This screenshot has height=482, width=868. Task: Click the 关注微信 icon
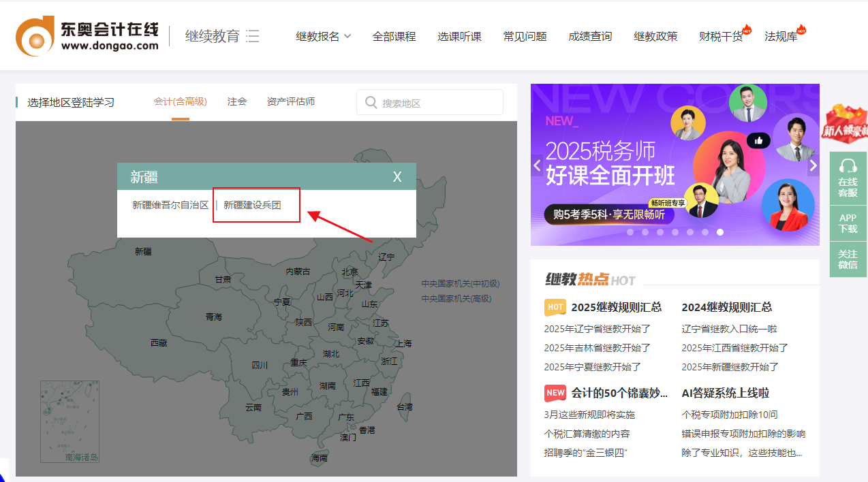[x=848, y=259]
